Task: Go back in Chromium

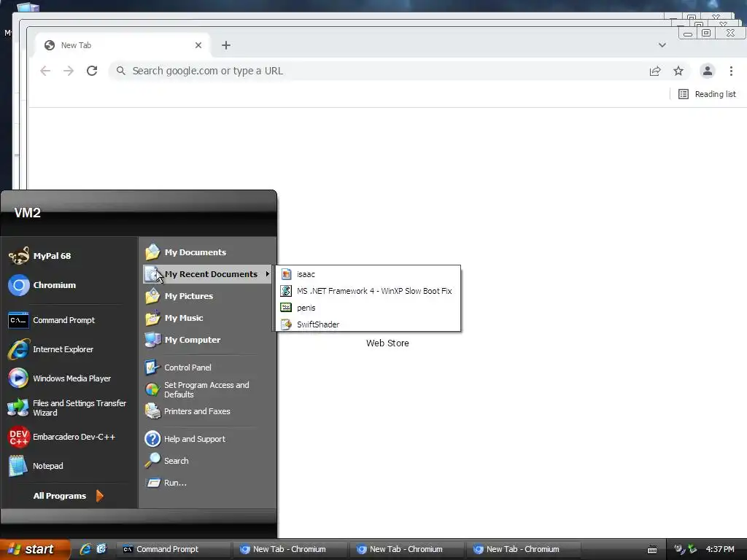Action: pos(45,71)
